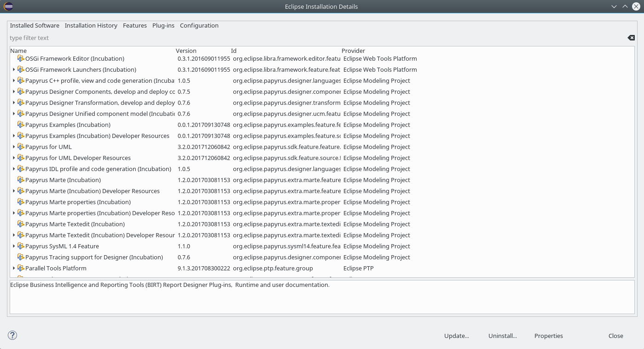Viewport: 644px width, 349px height.
Task: Expand the Papyrus Designer Transformation node
Action: [x=14, y=103]
